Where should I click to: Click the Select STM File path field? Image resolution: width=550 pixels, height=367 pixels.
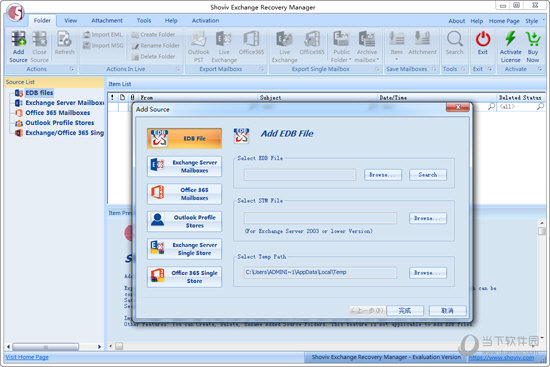(321, 218)
